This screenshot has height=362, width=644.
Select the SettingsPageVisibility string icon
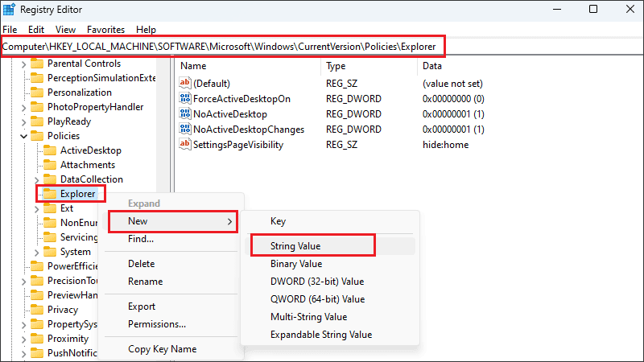click(x=185, y=145)
